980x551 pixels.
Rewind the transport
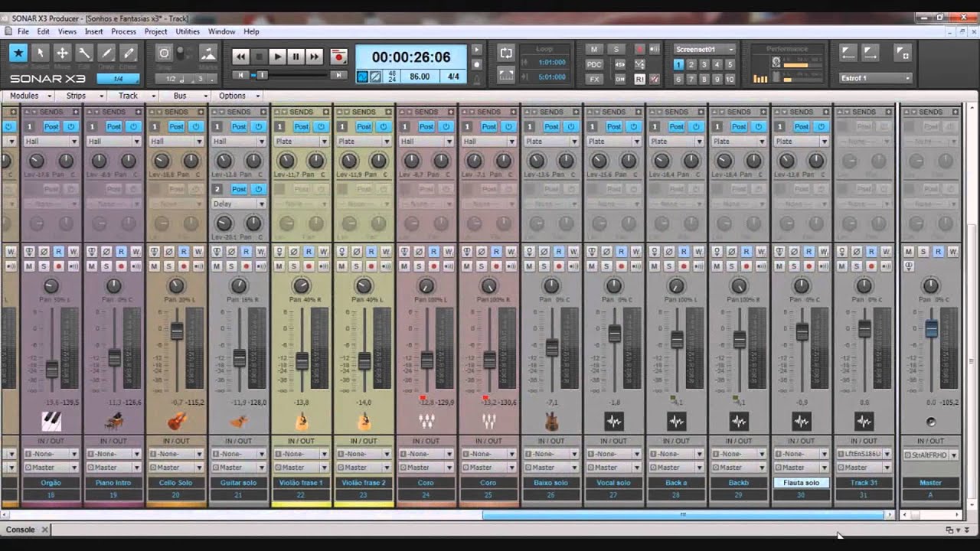tap(240, 57)
